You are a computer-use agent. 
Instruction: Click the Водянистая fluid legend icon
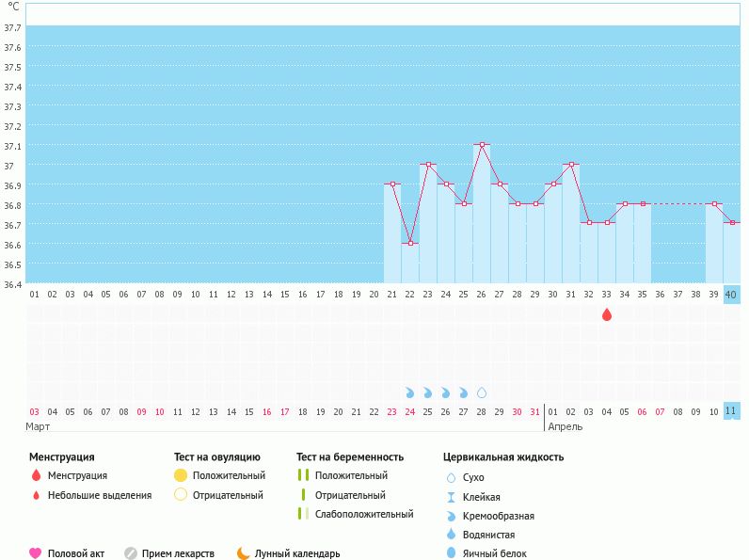pyautogui.click(x=452, y=535)
